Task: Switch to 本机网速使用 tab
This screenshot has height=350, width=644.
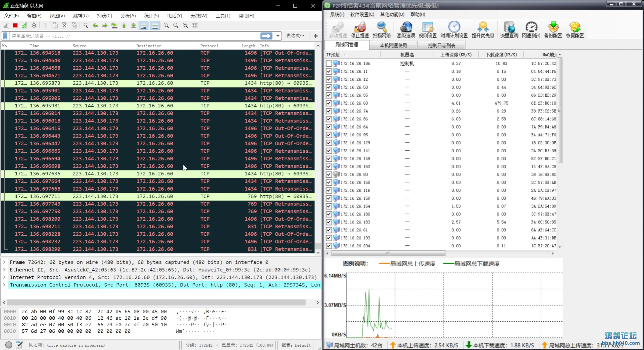Action: point(393,45)
